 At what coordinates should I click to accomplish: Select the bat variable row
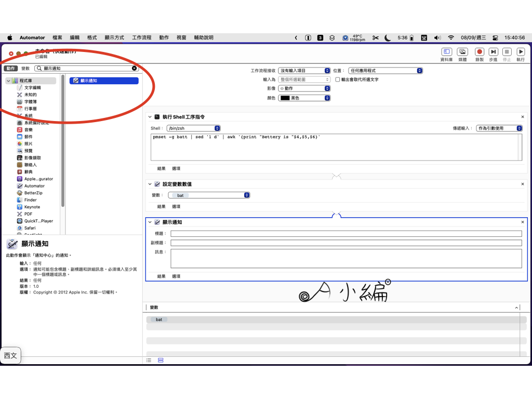336,320
